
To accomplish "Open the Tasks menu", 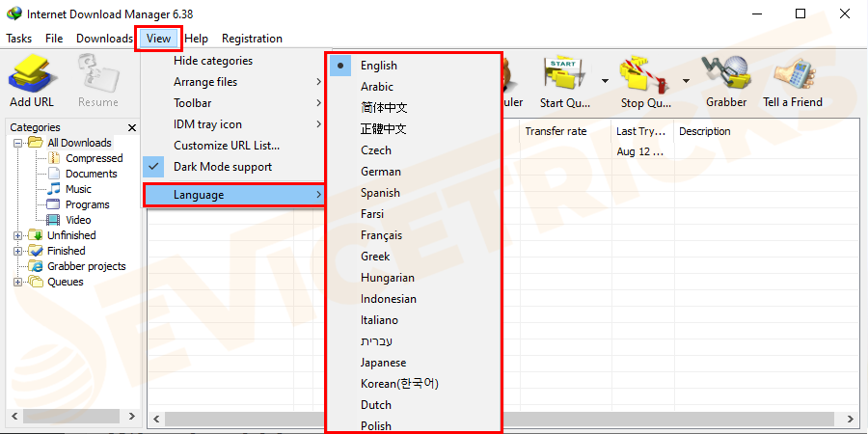I will 19,39.
